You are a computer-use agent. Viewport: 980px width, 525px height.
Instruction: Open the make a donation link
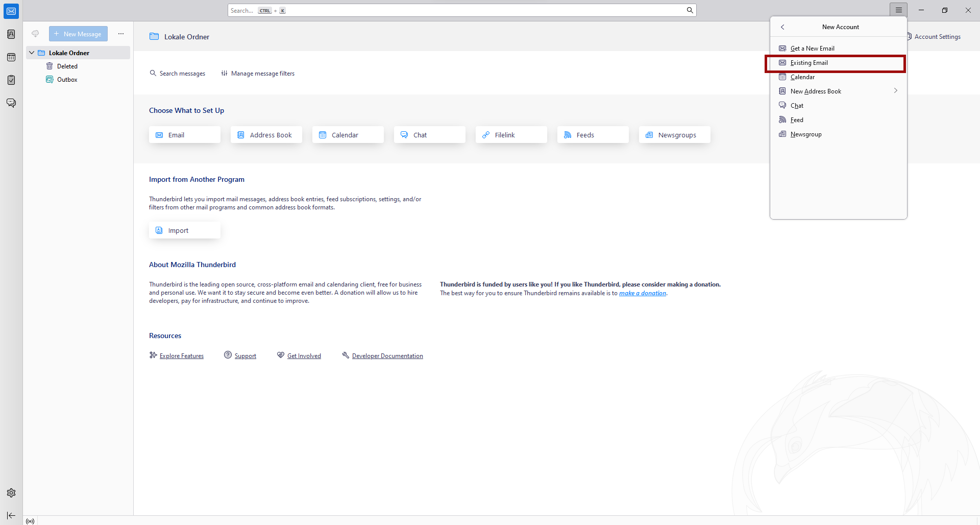pos(643,293)
